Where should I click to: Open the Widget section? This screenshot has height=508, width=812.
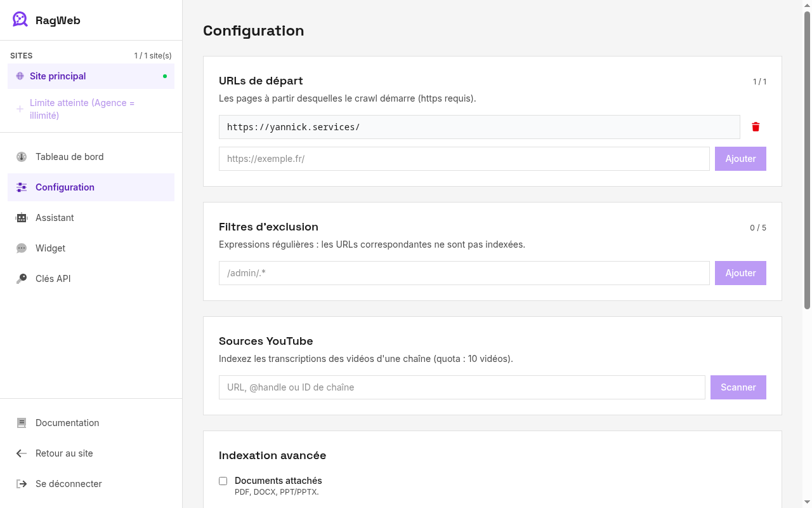(x=91, y=248)
